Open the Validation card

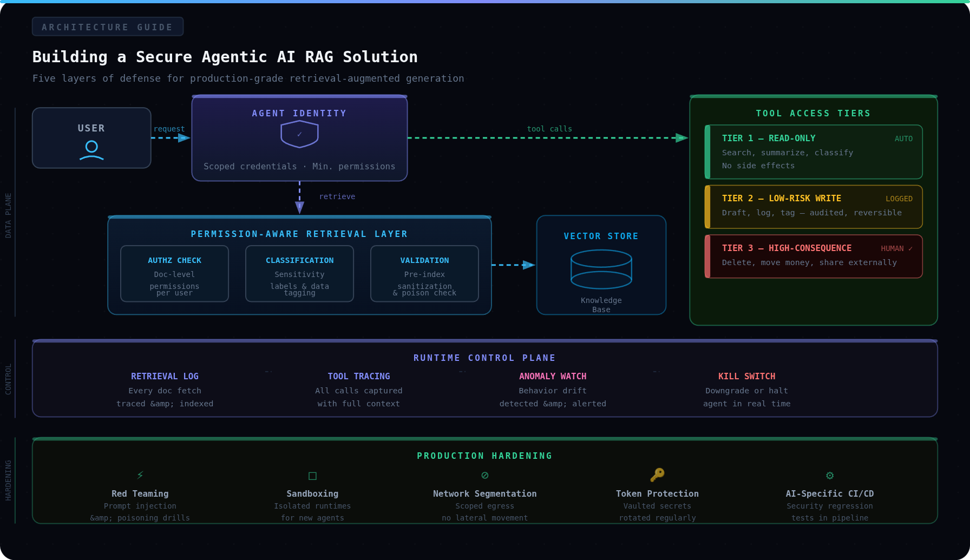coord(424,274)
